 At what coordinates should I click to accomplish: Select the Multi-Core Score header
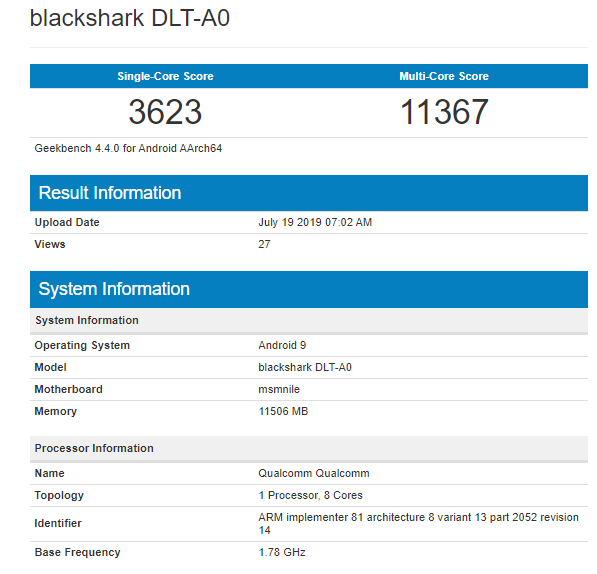click(444, 76)
